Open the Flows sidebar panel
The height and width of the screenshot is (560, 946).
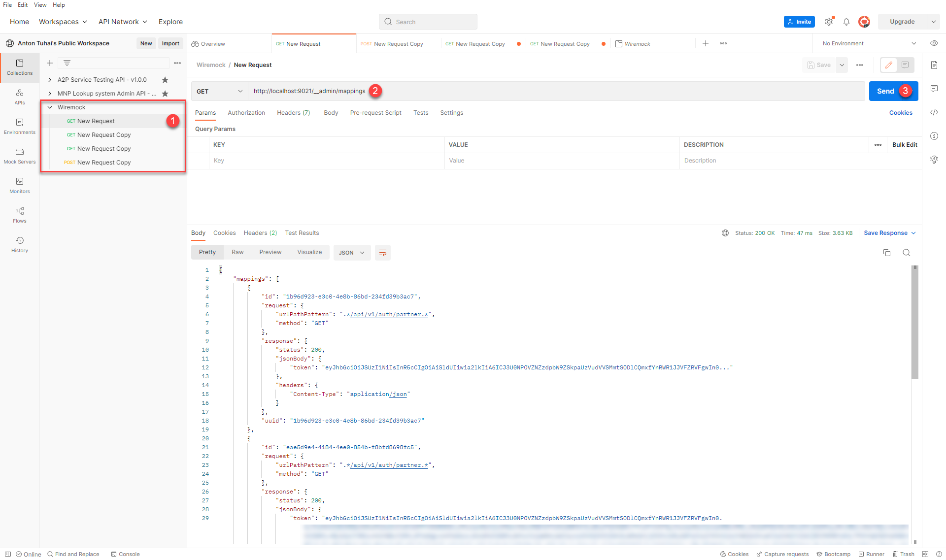20,215
